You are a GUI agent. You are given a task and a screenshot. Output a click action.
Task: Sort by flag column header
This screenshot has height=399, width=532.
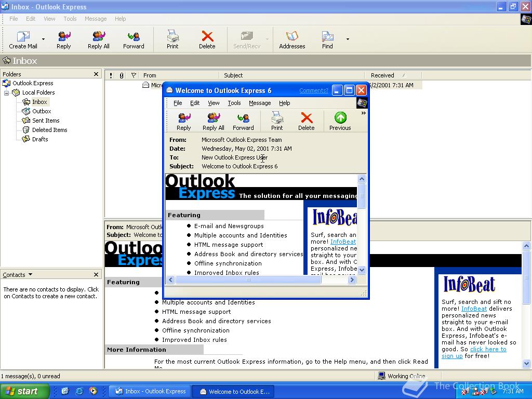point(134,75)
